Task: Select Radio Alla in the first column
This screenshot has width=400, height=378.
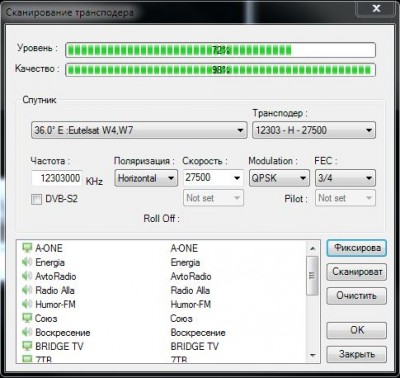Action: click(55, 290)
